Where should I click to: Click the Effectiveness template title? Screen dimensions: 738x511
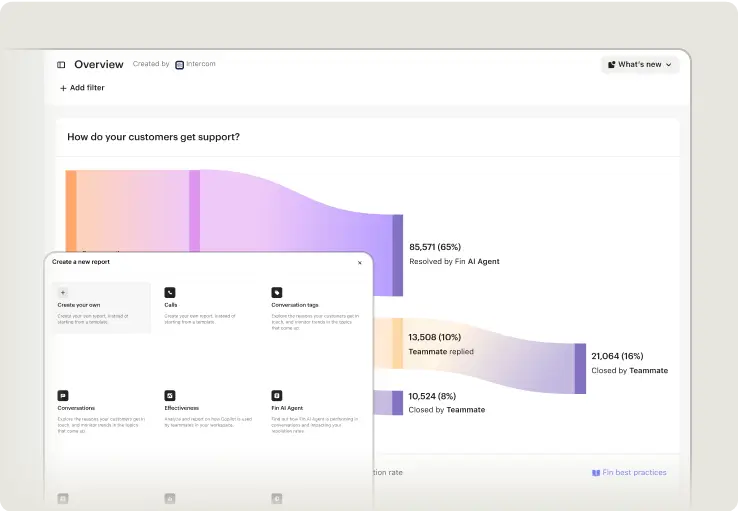pos(181,408)
